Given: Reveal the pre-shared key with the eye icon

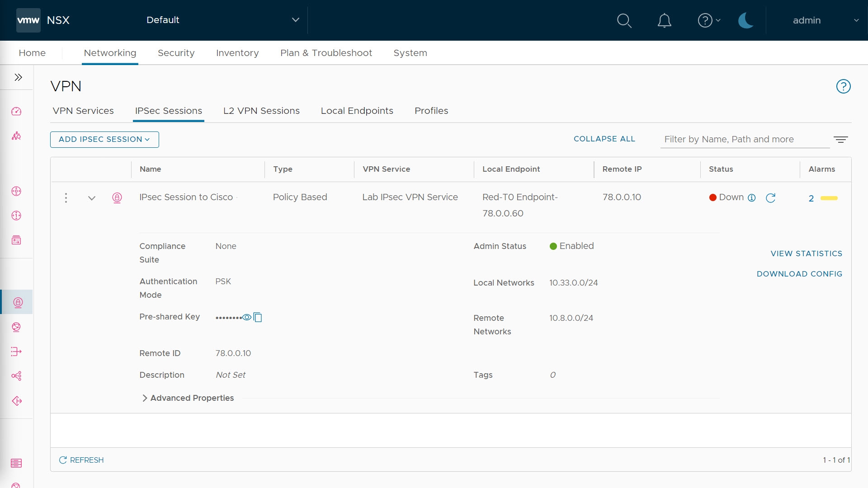Looking at the screenshot, I should pos(247,317).
